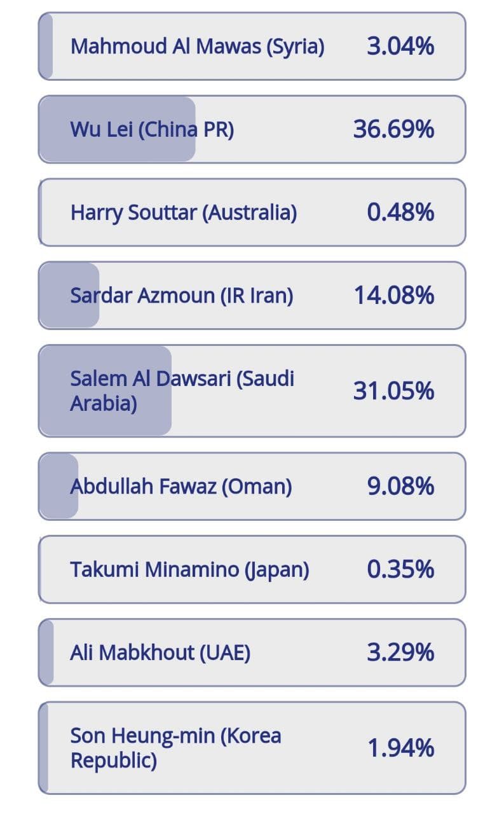This screenshot has height=814, width=504.
Task: Click the 3.04% percentage value
Action: pyautogui.click(x=401, y=46)
